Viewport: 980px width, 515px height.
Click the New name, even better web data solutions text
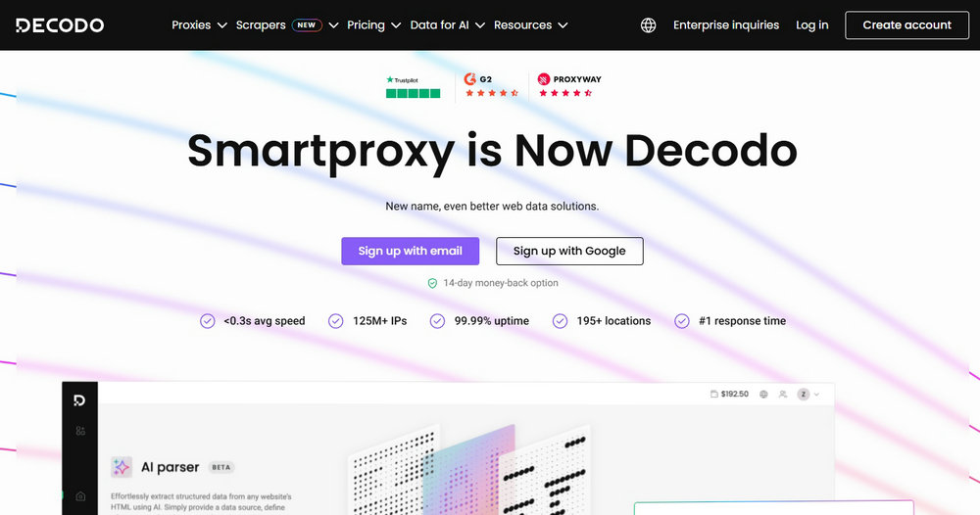tap(492, 206)
